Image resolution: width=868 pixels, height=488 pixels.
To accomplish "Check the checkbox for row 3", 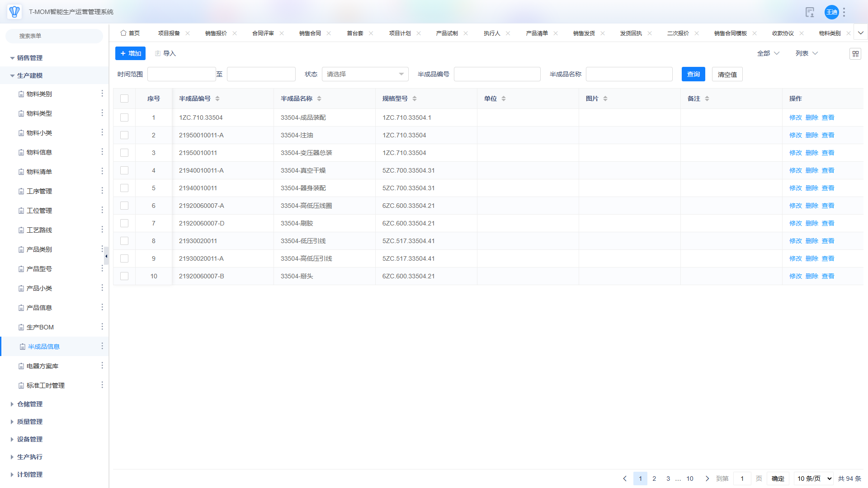I will pyautogui.click(x=124, y=153).
